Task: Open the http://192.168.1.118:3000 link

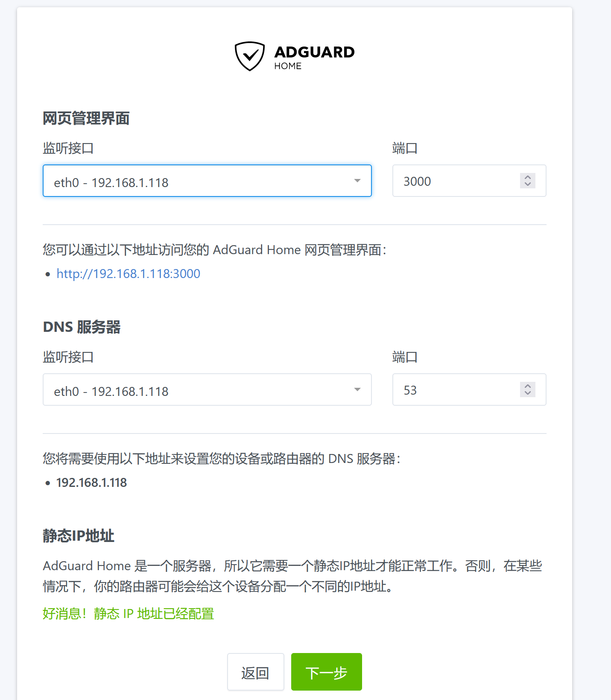Action: pyautogui.click(x=129, y=274)
